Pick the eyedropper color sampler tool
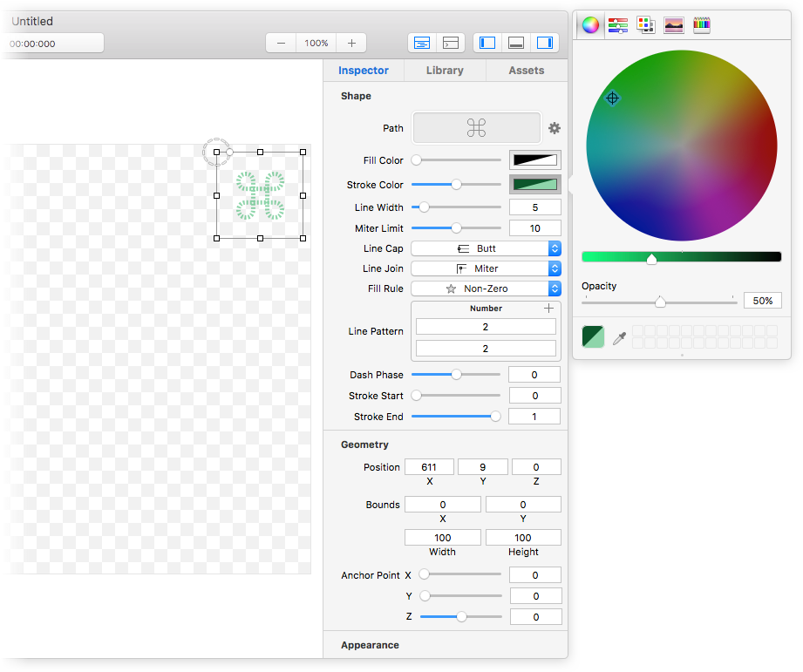 click(x=620, y=338)
